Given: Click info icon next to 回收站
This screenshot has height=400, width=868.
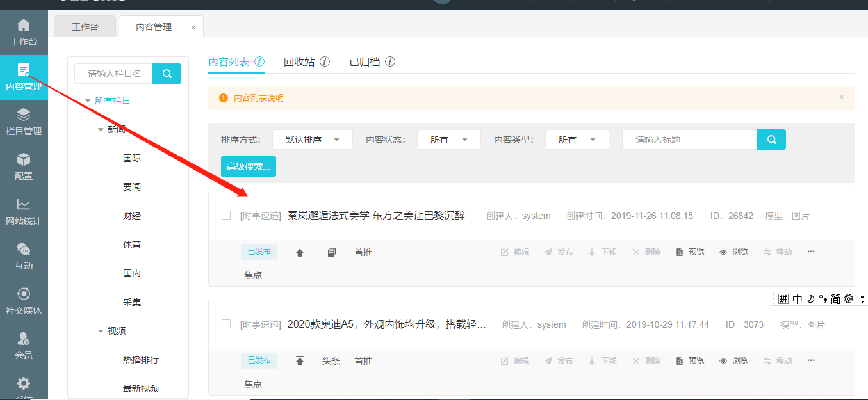Looking at the screenshot, I should point(325,62).
